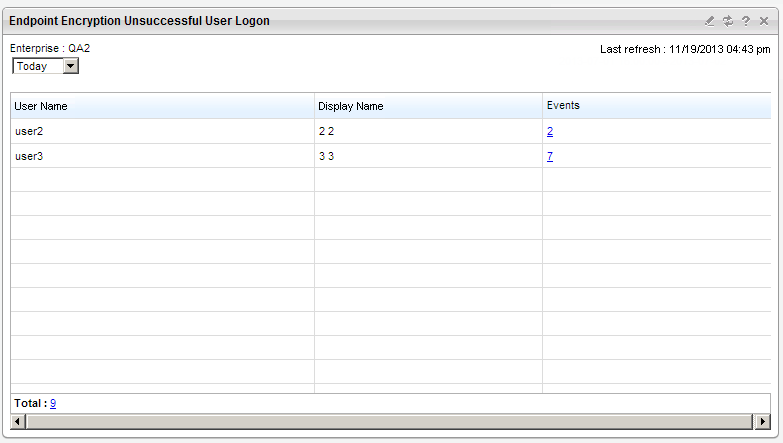Click the horizontal scrollbar left arrow
The width and height of the screenshot is (783, 443).
point(19,421)
